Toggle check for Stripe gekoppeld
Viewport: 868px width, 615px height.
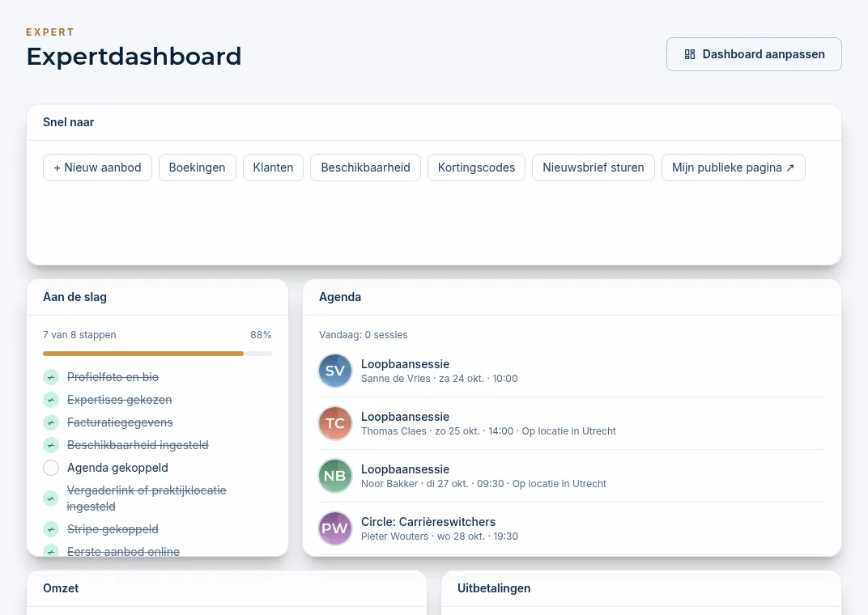(x=51, y=529)
